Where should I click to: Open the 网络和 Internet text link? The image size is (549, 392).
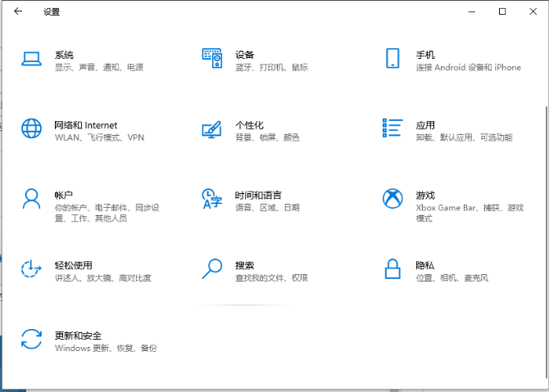(x=86, y=125)
